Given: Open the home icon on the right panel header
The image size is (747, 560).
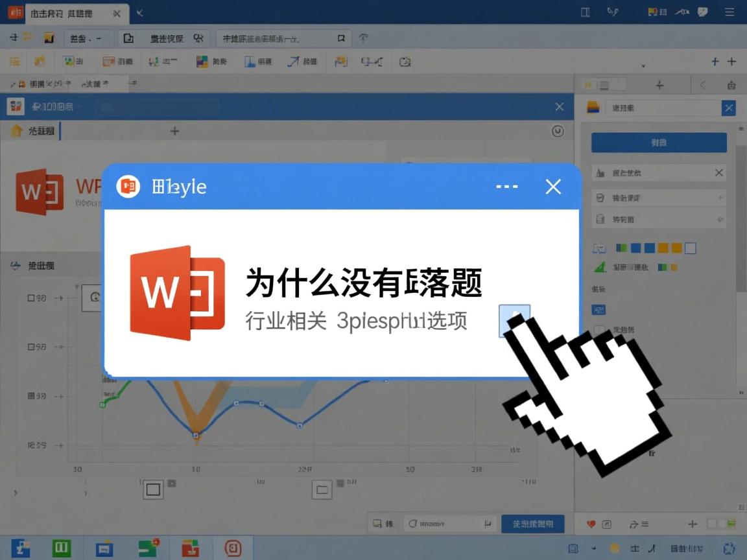Looking at the screenshot, I should (x=589, y=84).
